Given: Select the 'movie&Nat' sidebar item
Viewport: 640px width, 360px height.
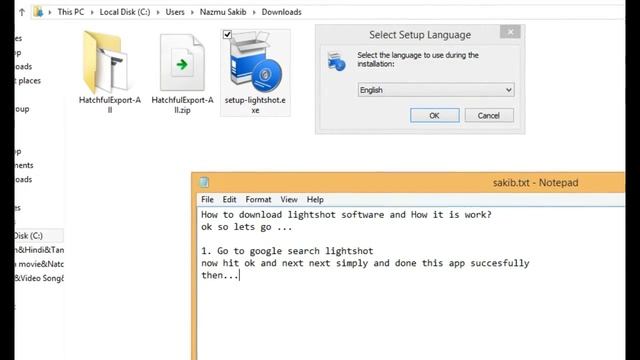Looking at the screenshot, I should click(x=39, y=264).
